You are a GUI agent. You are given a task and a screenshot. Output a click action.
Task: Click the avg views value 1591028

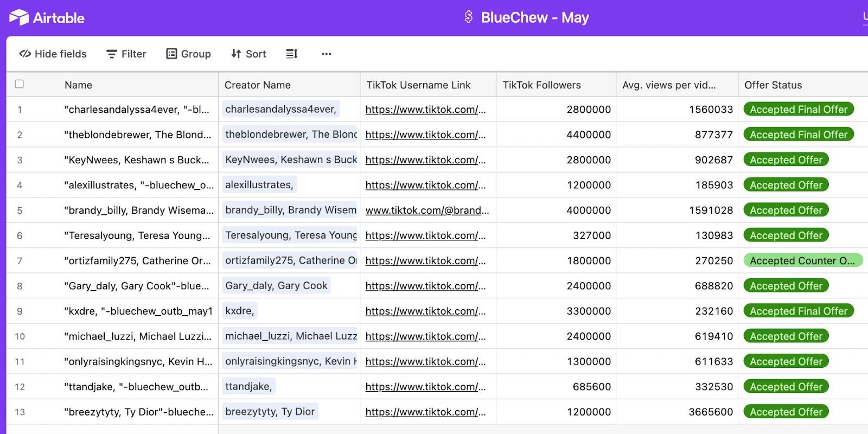(x=711, y=210)
